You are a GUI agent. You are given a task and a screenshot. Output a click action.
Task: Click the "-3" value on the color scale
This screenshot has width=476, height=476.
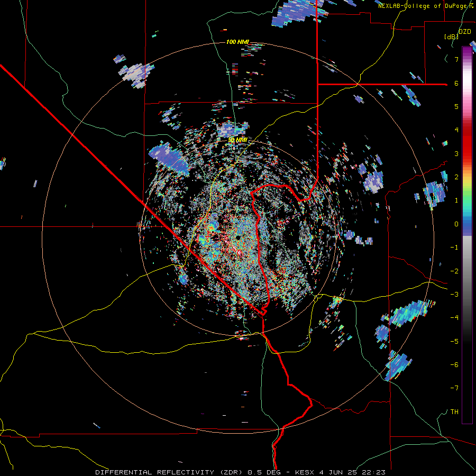pos(454,295)
